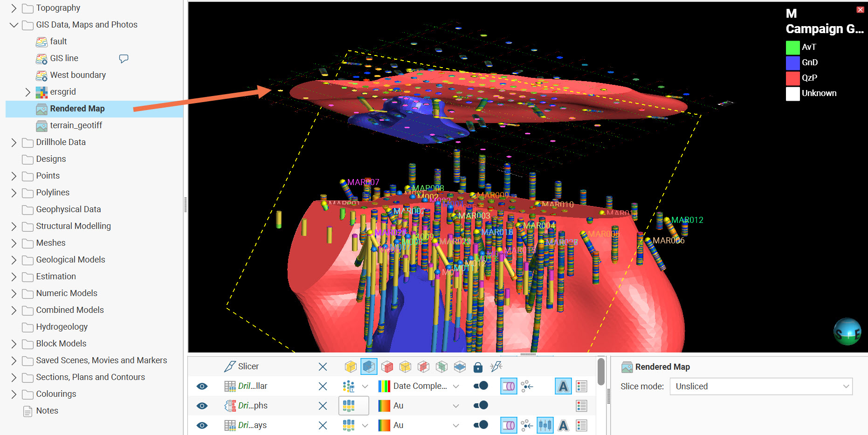Close the legend with red X

pos(860,9)
